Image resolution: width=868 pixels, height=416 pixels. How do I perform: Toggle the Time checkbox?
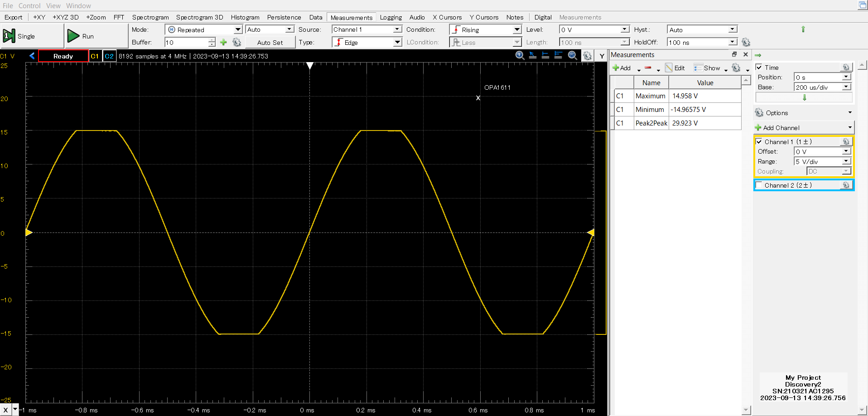(x=759, y=67)
